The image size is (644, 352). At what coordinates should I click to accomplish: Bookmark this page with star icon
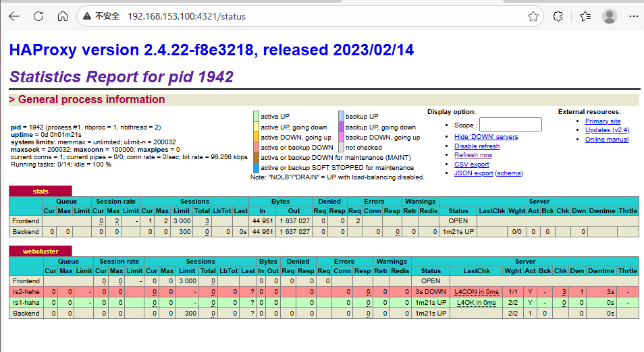tap(533, 16)
